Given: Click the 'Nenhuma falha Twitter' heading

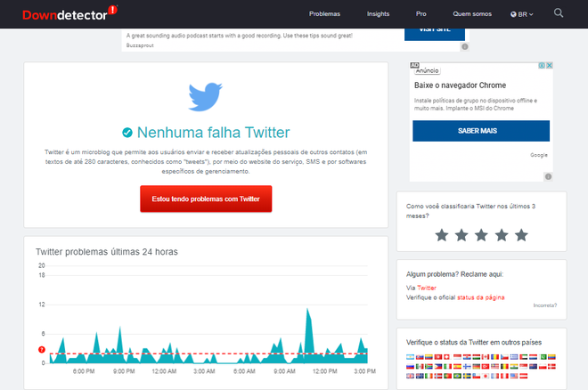Looking at the screenshot, I should click(x=214, y=133).
